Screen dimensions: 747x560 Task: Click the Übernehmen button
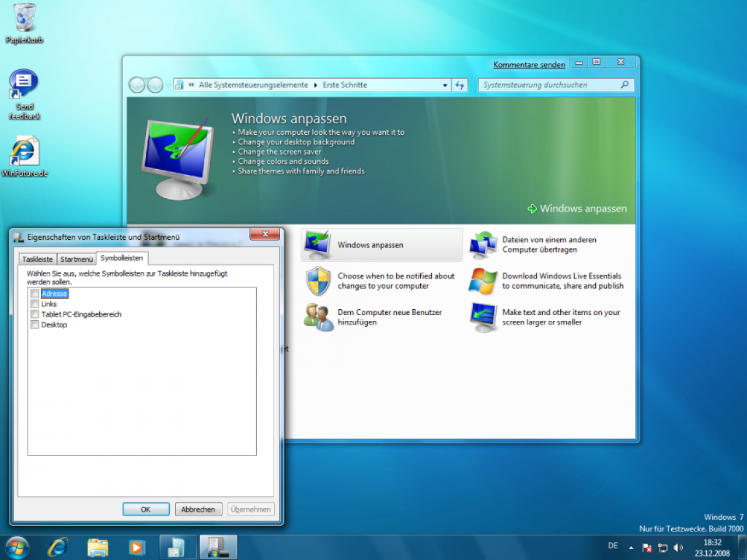tap(251, 509)
